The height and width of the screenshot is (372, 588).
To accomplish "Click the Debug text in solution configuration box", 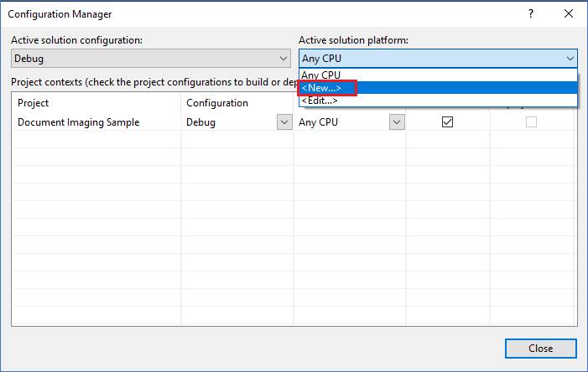I will click(29, 59).
